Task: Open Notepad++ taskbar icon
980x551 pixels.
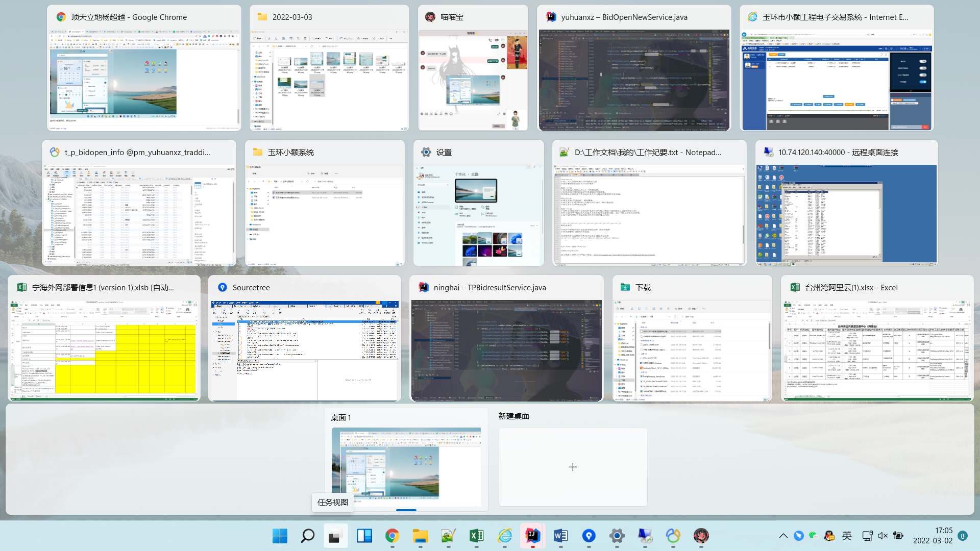Action: [448, 536]
